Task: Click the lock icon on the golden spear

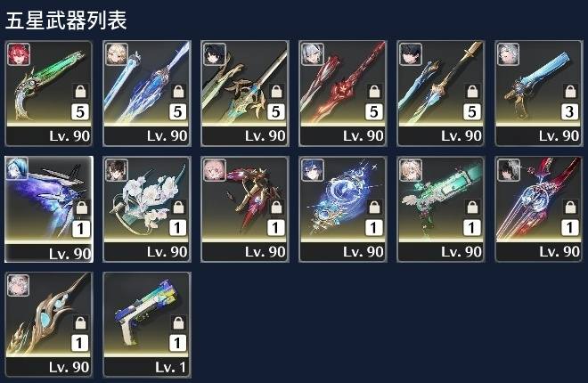Action: [x=80, y=322]
